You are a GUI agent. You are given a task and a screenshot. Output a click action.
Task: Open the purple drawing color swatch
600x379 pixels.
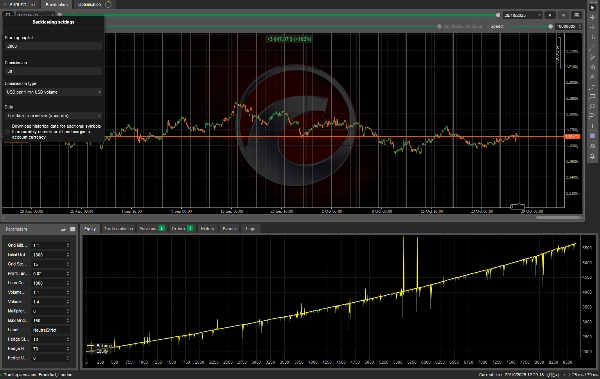(x=592, y=136)
